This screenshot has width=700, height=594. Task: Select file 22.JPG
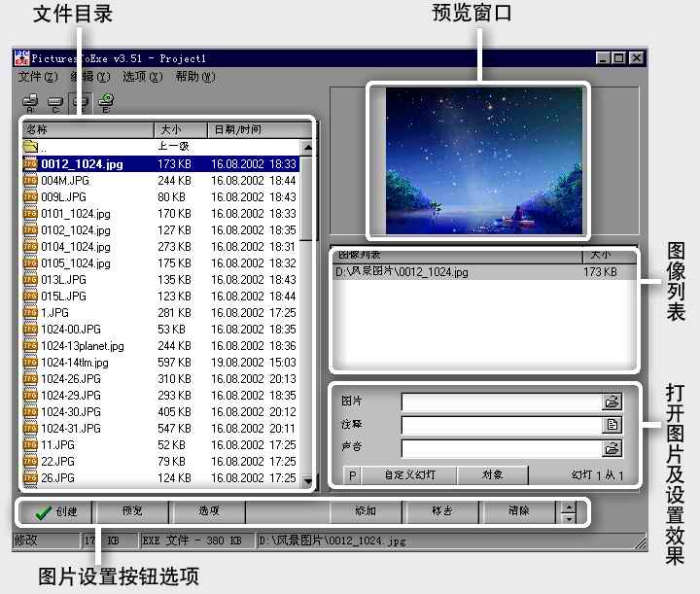(161, 461)
